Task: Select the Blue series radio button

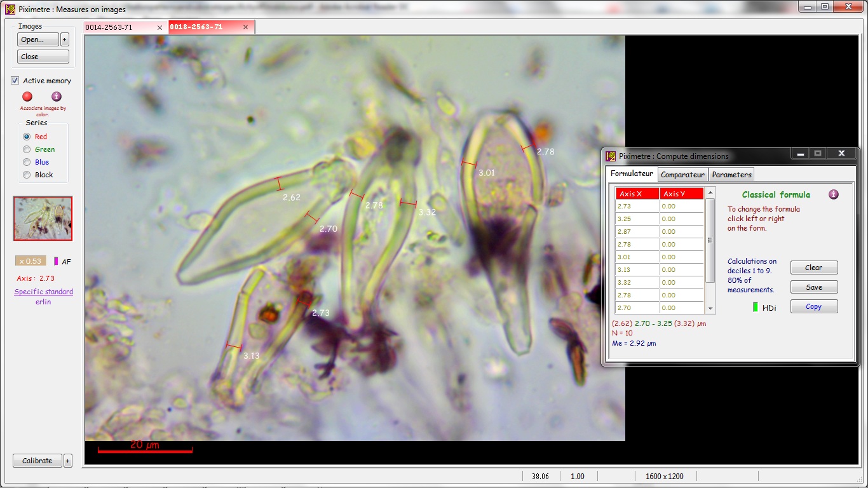Action: pos(27,162)
